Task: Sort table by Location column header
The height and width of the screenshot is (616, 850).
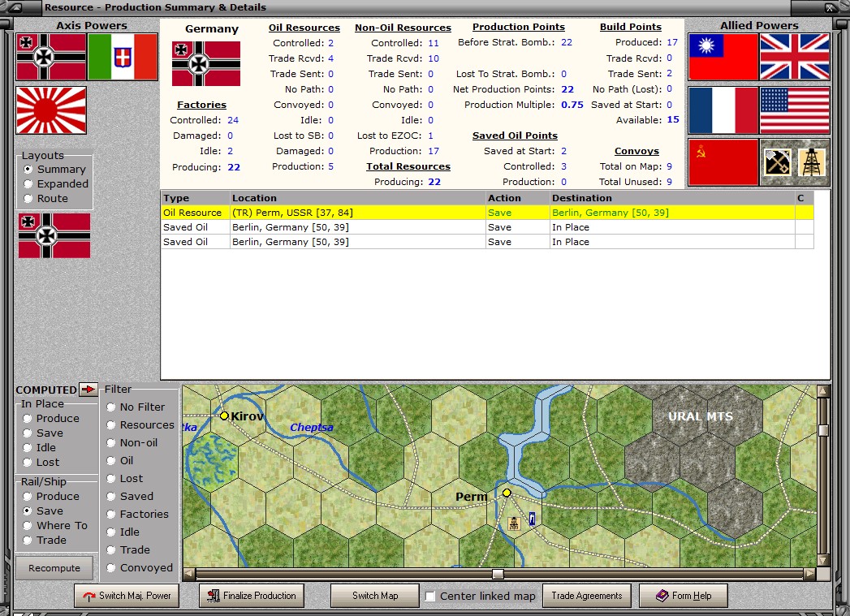Action: tap(358, 198)
